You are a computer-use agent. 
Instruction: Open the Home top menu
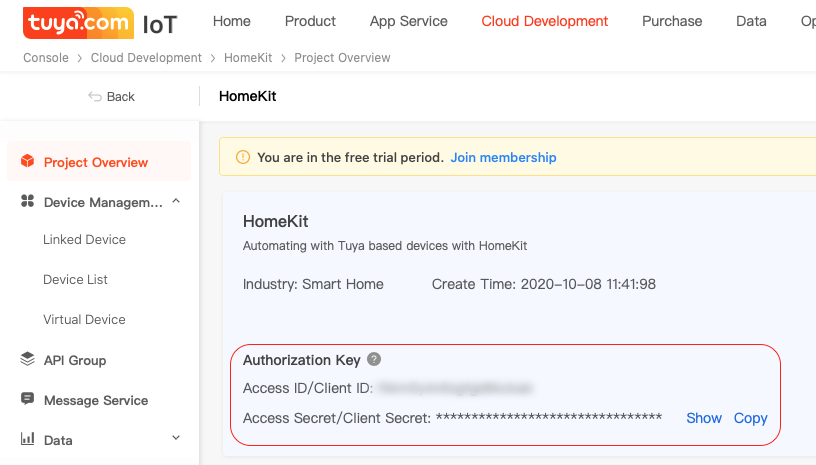tap(232, 21)
